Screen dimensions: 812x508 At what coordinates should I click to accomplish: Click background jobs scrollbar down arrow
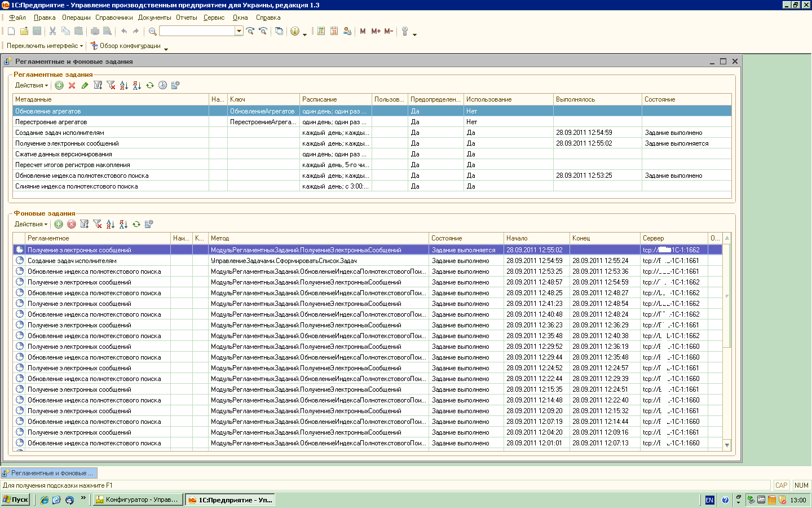pyautogui.click(x=727, y=445)
